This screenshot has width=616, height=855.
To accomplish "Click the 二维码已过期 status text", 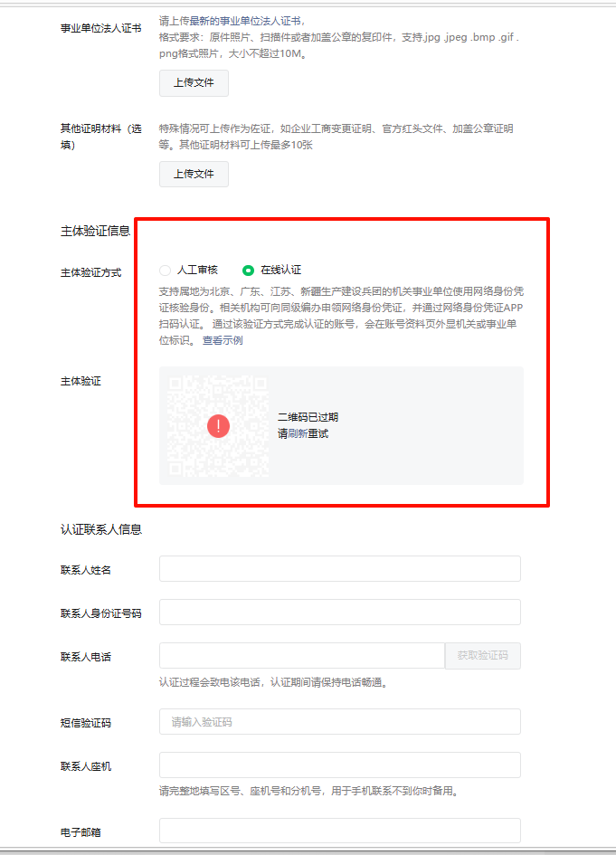I will tap(308, 417).
